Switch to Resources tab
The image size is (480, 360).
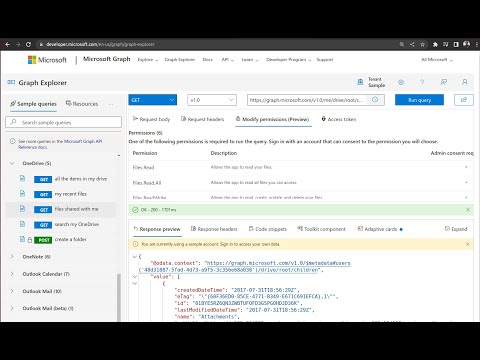pos(82,104)
